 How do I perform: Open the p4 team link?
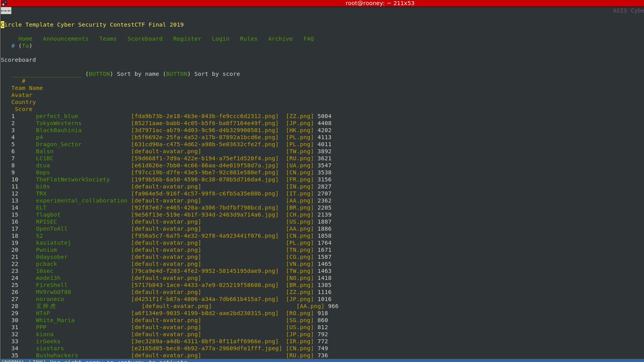point(39,137)
